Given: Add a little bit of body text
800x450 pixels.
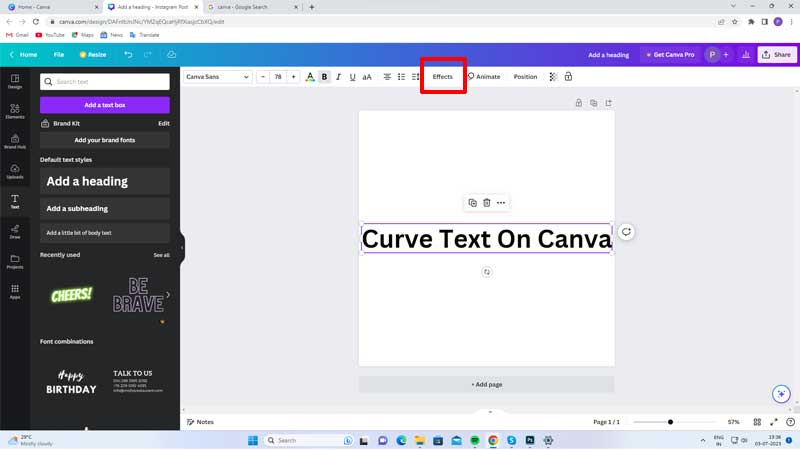Looking at the screenshot, I should click(105, 233).
